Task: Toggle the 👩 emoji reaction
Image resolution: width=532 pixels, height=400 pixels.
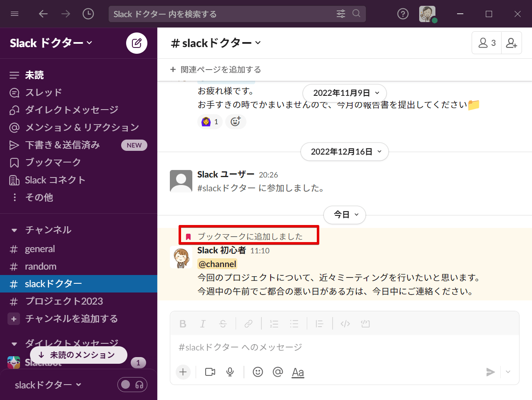Action: (x=210, y=122)
